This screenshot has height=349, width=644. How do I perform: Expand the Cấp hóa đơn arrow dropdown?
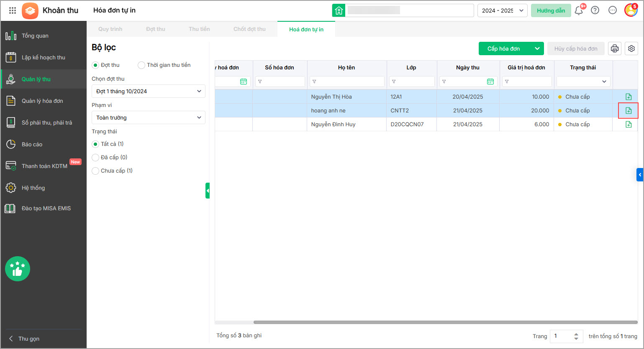coord(537,48)
